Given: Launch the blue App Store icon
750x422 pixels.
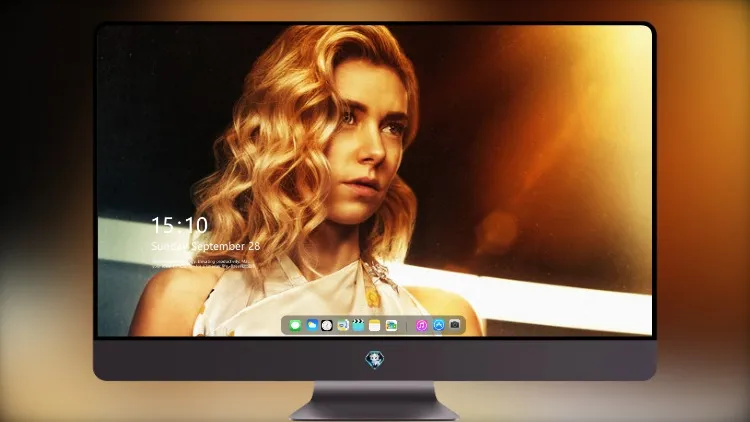Looking at the screenshot, I should point(438,325).
